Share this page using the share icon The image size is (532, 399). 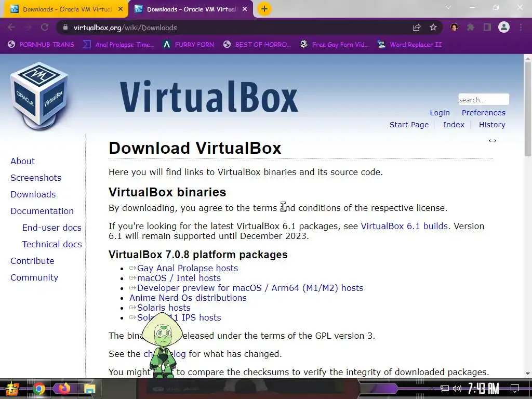click(416, 28)
